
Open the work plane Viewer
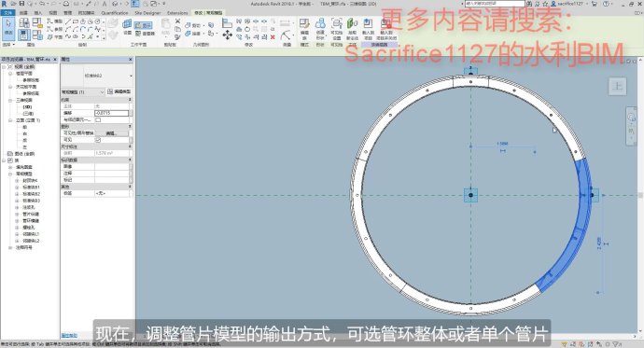pyautogui.click(x=145, y=33)
